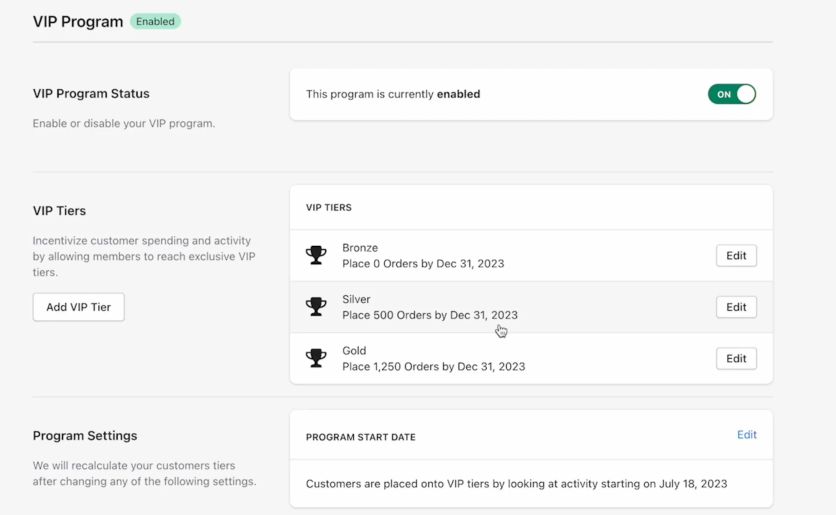836x515 pixels.
Task: Click the green Enabled status badge
Action: 155,21
